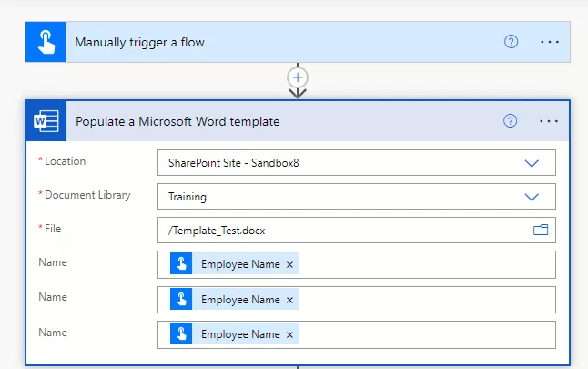Open more options menu for manual trigger
Image resolution: width=588 pixels, height=369 pixels.
(549, 43)
